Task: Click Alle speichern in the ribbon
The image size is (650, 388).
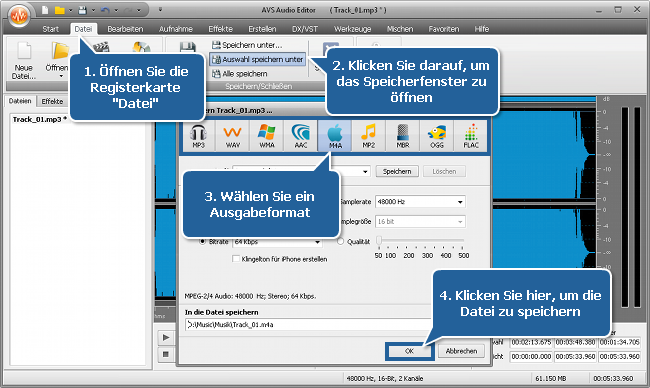Action: click(240, 74)
